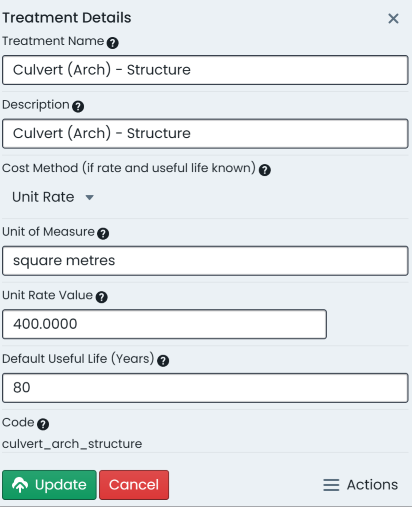Click help icon beside Treatment Name

click(113, 43)
